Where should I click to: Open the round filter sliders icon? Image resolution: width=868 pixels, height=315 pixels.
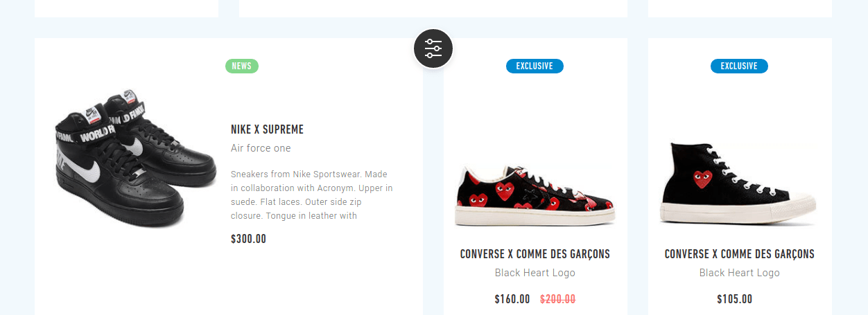pyautogui.click(x=433, y=49)
